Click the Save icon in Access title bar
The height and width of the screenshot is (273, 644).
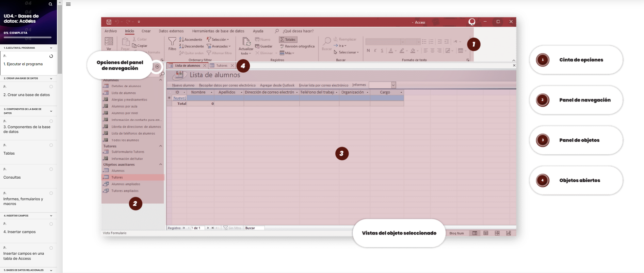[x=109, y=22]
